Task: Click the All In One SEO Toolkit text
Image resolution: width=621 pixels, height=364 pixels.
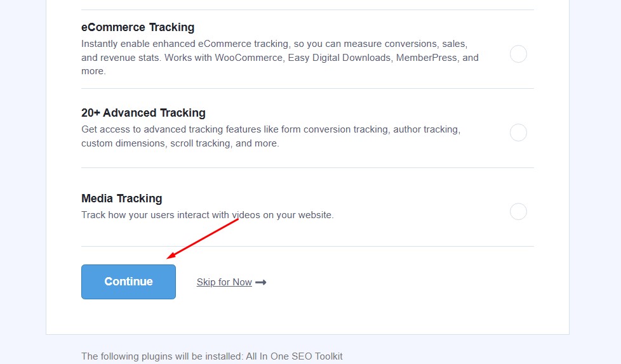Action: click(x=294, y=356)
